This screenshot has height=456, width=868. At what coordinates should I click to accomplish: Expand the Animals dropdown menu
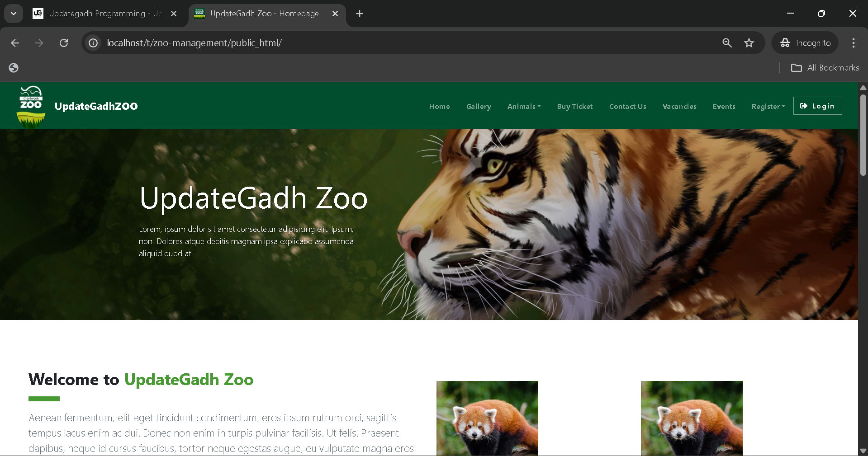[524, 107]
